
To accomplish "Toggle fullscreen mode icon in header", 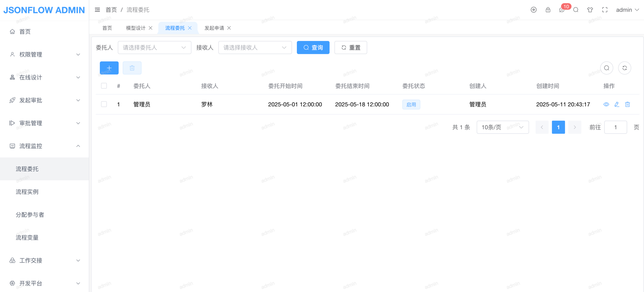I will pyautogui.click(x=604, y=10).
